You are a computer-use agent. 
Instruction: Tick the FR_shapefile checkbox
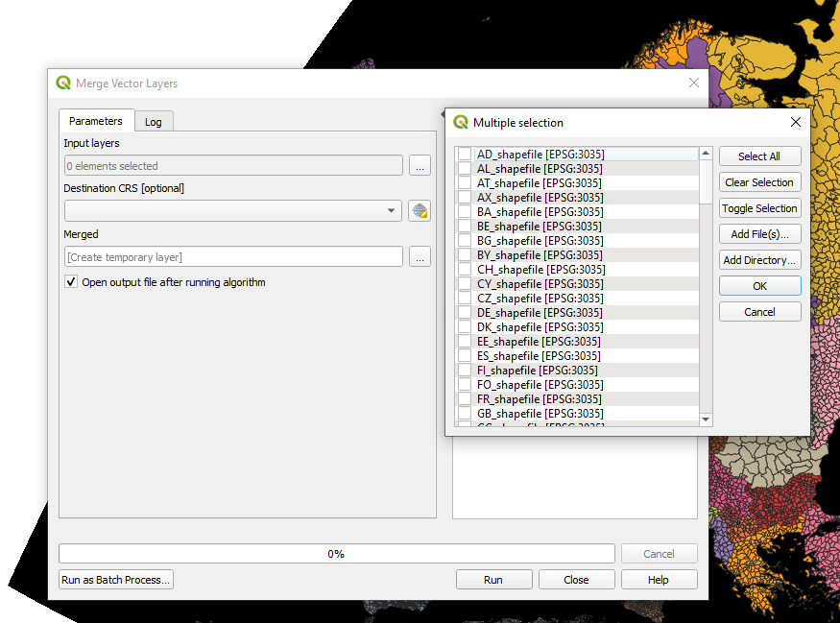[465, 399]
